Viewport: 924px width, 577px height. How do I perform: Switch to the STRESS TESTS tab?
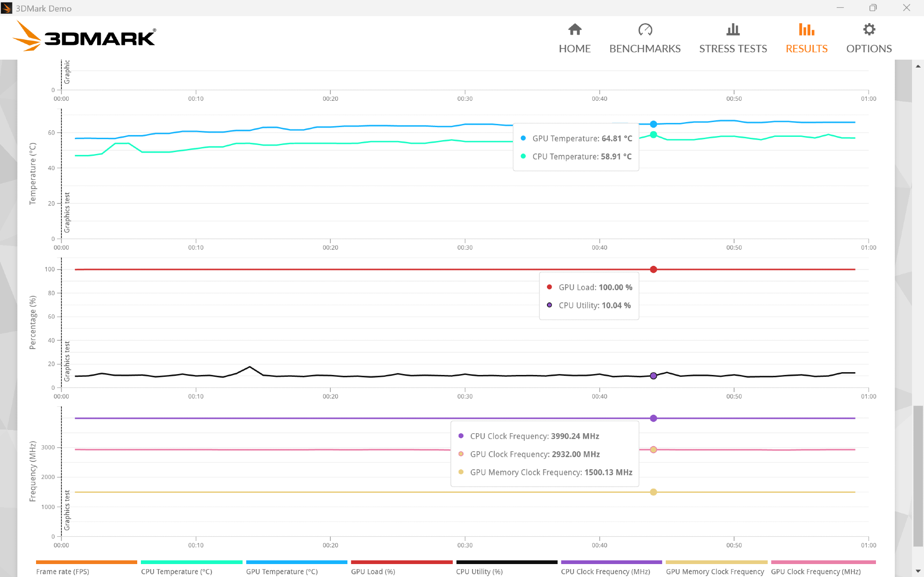click(733, 49)
